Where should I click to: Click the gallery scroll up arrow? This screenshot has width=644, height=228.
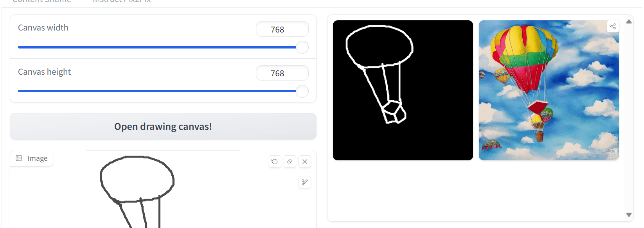[x=629, y=22]
